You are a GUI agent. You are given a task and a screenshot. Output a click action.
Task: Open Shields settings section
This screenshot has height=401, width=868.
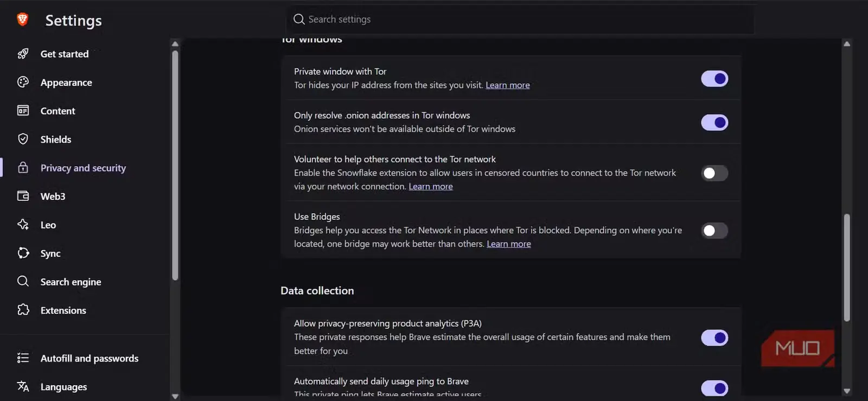coord(56,139)
